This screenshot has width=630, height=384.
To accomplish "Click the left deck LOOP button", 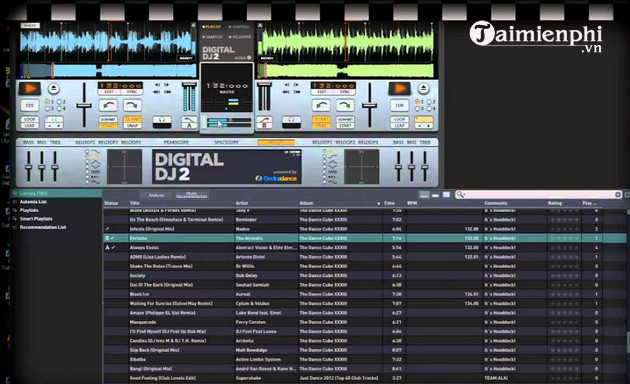I will pos(30,119).
